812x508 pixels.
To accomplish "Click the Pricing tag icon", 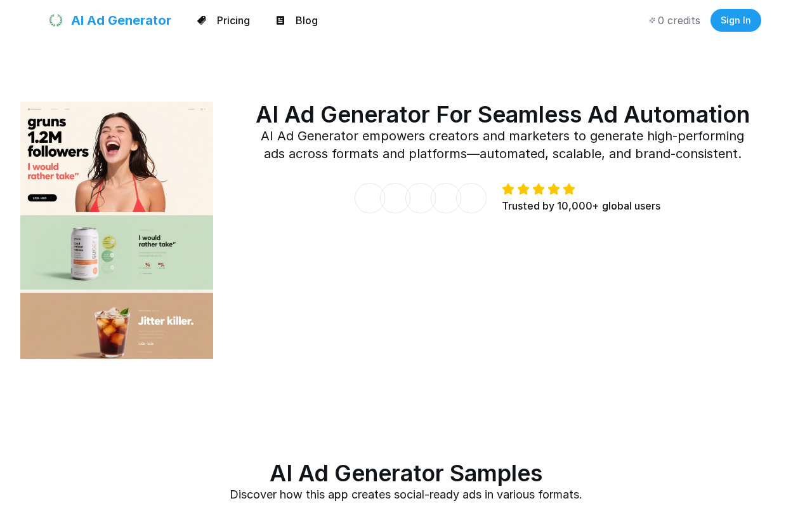I will tap(202, 20).
